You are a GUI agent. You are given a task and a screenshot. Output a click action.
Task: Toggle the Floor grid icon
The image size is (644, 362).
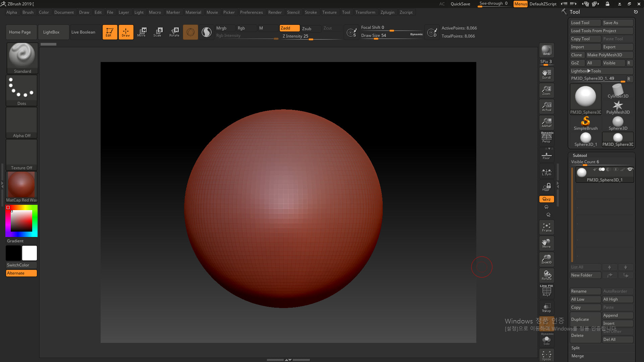tap(546, 155)
